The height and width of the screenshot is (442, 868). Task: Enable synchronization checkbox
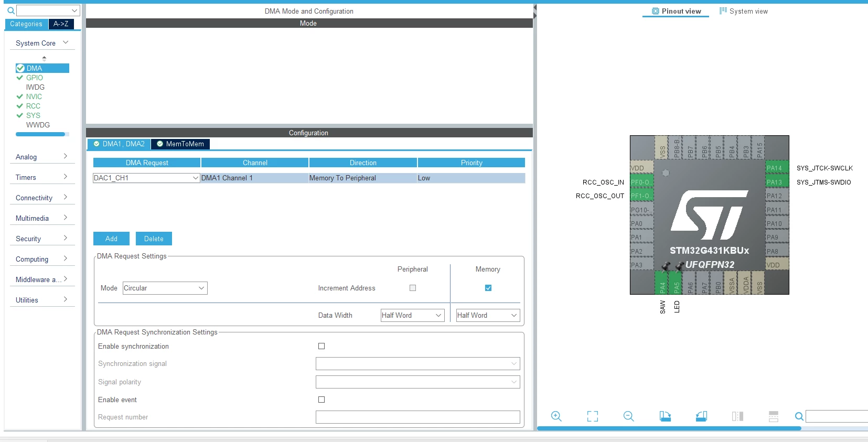[322, 346]
